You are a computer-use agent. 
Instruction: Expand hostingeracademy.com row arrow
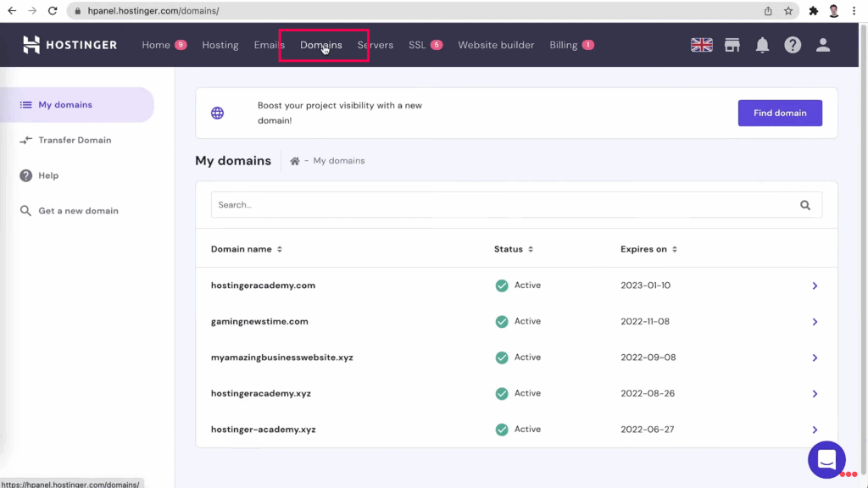pos(815,286)
